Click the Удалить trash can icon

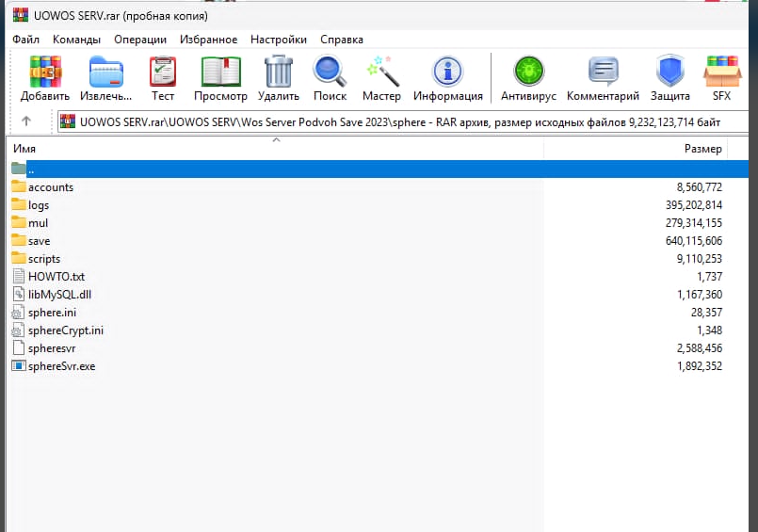279,72
